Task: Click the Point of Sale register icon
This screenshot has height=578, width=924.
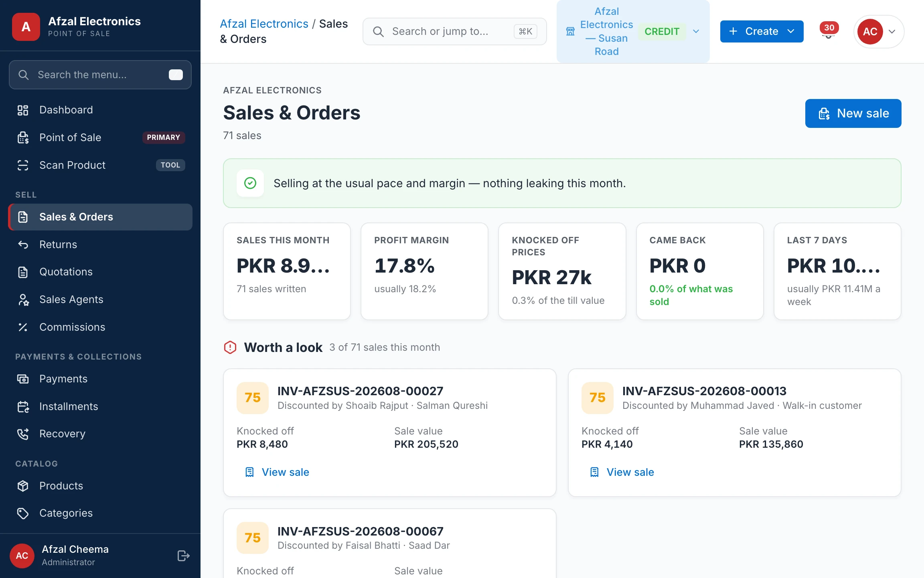Action: point(23,137)
